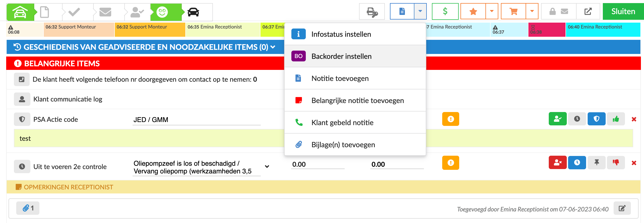Open the attachment button showing 1
Viewport: 644px width, 223px height.
28,208
